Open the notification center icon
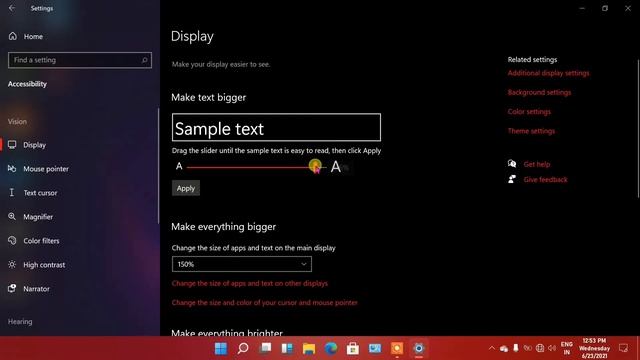This screenshot has width=640, height=360. [623, 348]
